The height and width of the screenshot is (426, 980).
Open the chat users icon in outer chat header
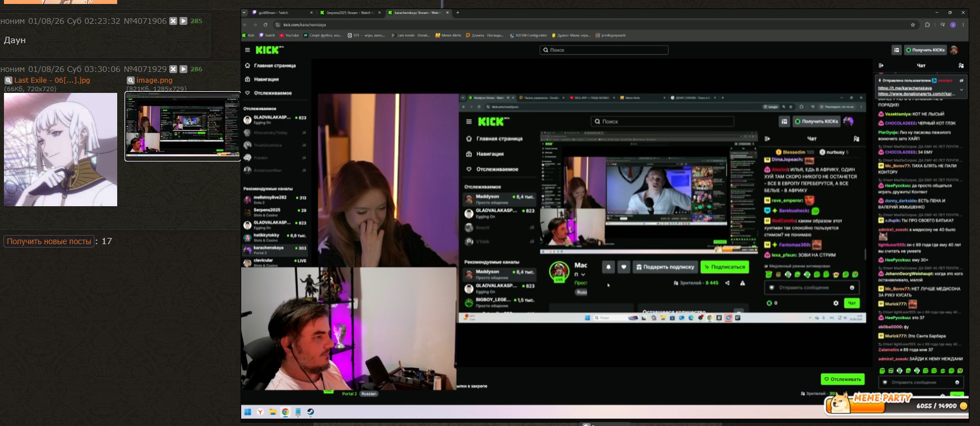(x=961, y=66)
